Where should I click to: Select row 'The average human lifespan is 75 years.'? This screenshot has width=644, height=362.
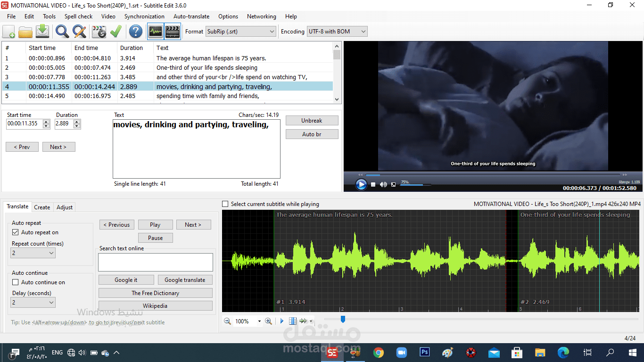pos(167,58)
